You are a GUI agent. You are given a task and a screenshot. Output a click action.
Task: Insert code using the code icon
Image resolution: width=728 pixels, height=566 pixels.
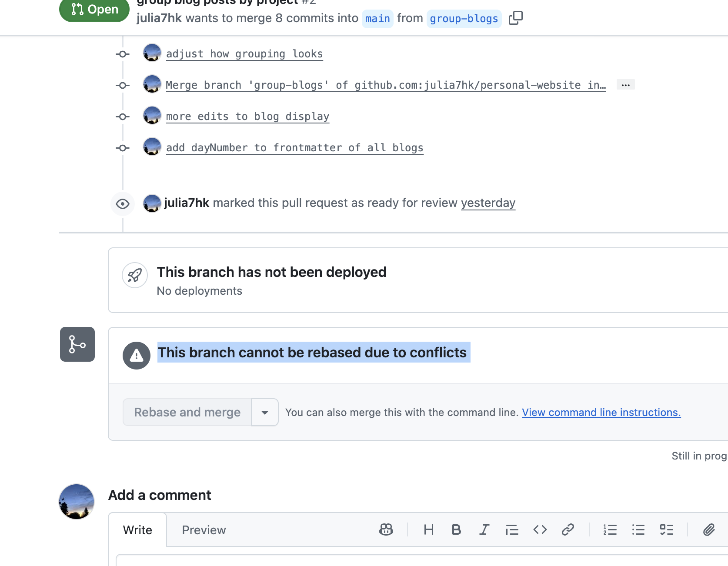coord(540,529)
